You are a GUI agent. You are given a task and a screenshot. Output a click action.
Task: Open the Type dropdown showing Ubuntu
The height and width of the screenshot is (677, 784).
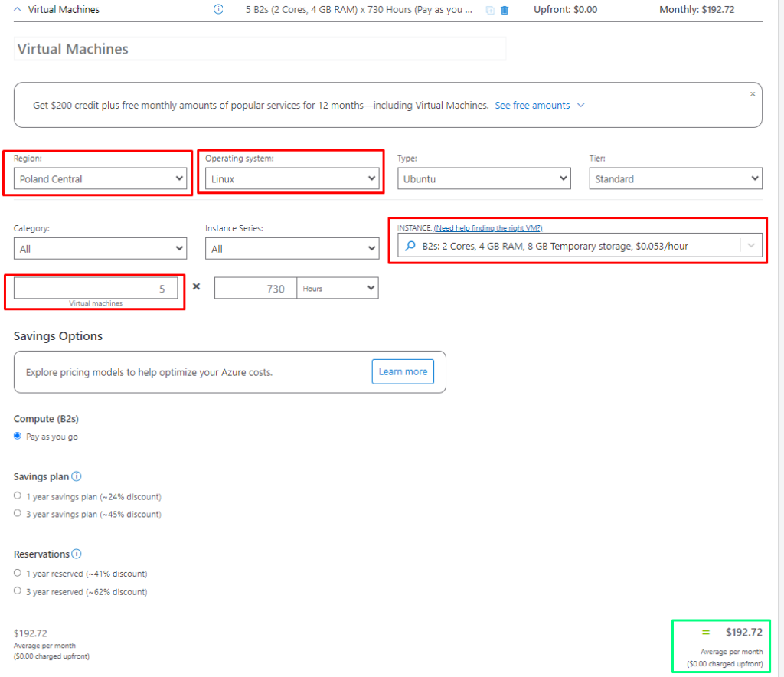coord(484,178)
